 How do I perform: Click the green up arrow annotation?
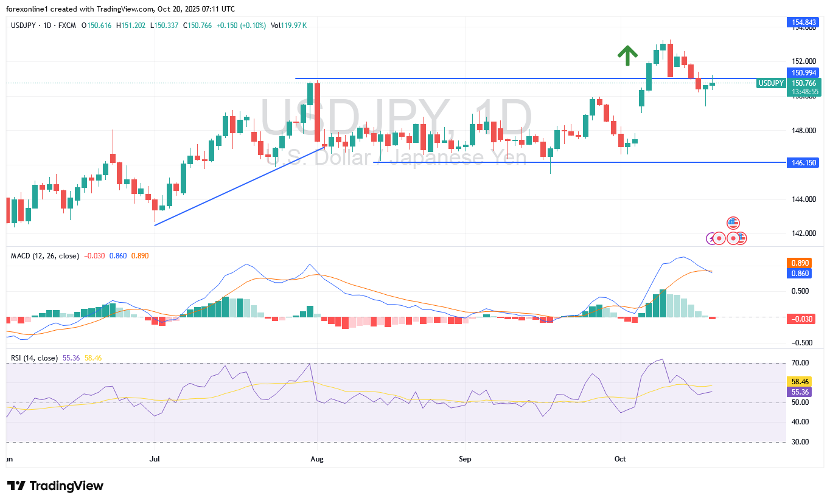click(627, 55)
